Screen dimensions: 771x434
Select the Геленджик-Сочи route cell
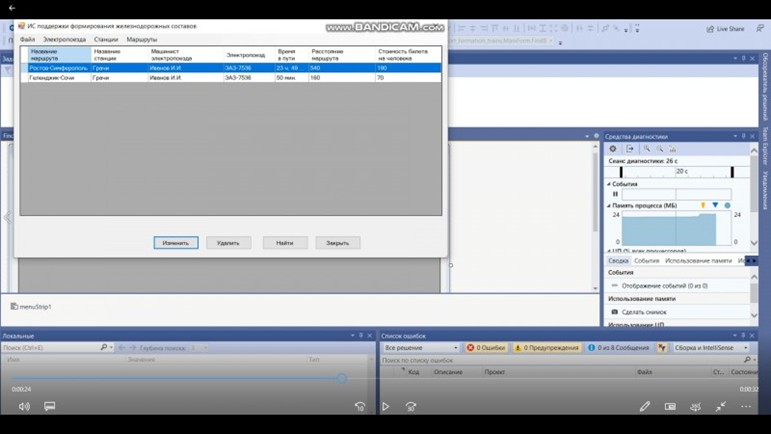point(59,78)
